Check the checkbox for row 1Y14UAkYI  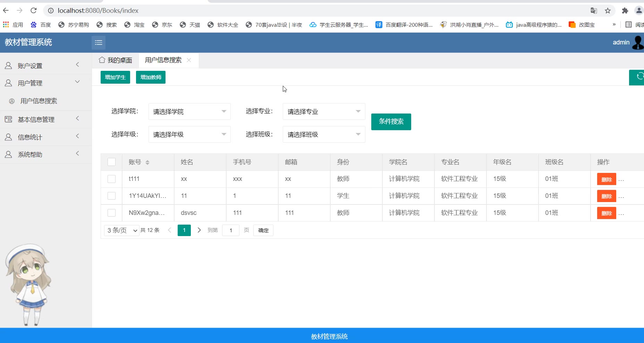(111, 196)
